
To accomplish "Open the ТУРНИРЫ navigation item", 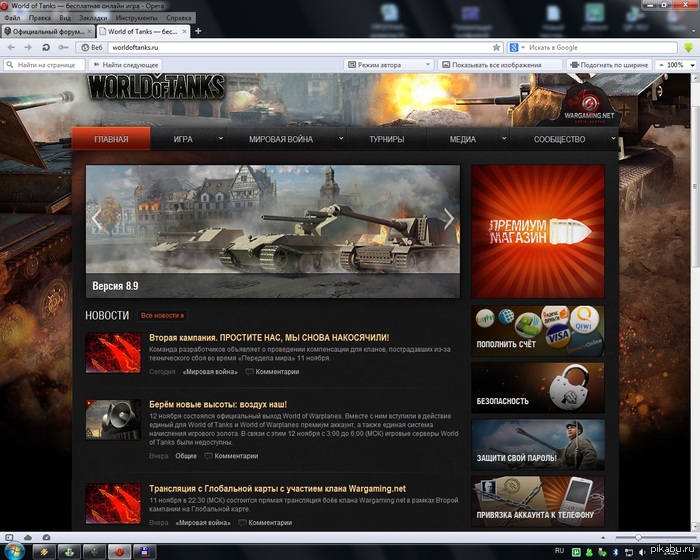I will coord(387,139).
